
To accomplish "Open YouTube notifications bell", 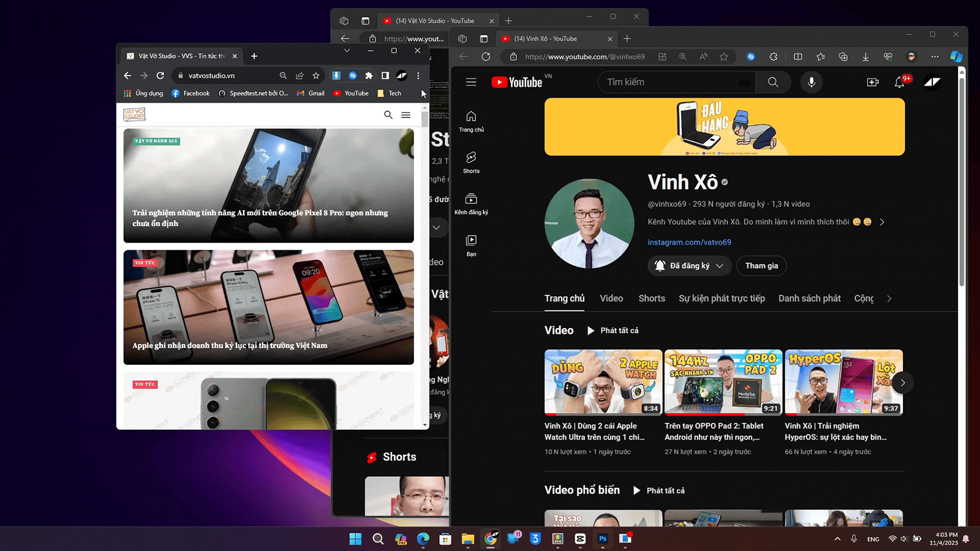I will [899, 82].
